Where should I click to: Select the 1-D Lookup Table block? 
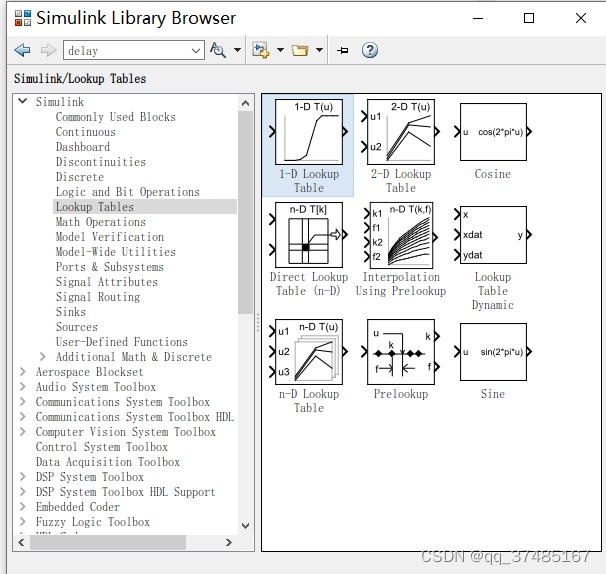[308, 145]
